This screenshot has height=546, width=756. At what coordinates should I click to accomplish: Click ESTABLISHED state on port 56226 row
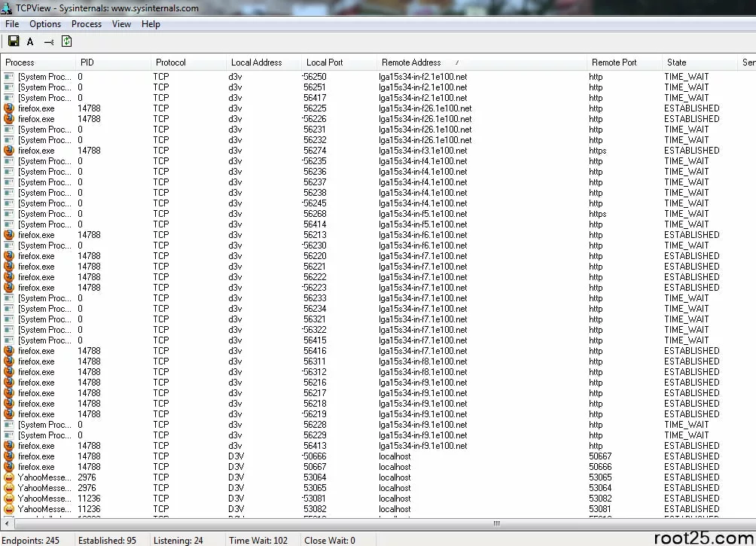pos(692,119)
